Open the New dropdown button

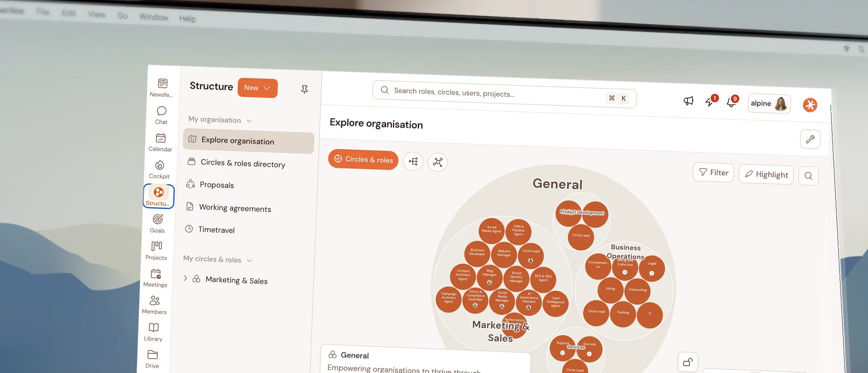257,88
